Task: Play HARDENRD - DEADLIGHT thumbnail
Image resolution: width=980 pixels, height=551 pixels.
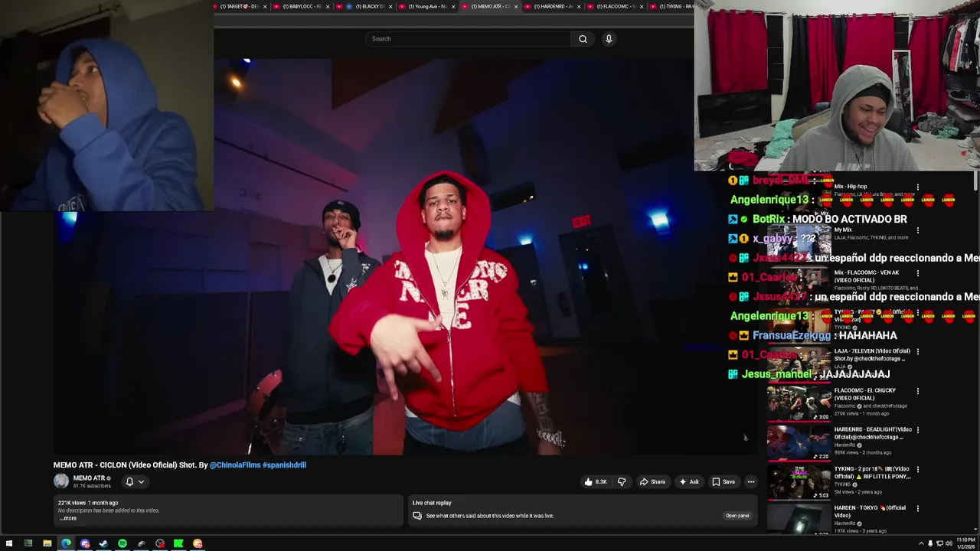Action: (799, 443)
